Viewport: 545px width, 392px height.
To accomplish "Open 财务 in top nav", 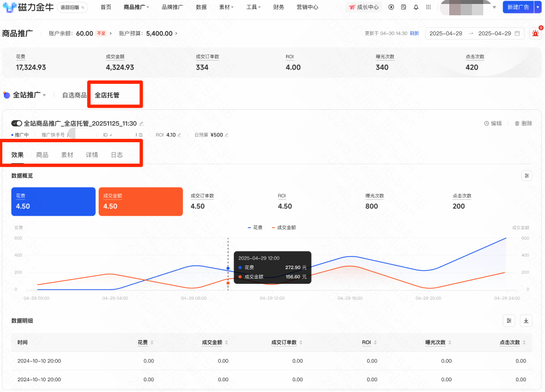I will [278, 7].
